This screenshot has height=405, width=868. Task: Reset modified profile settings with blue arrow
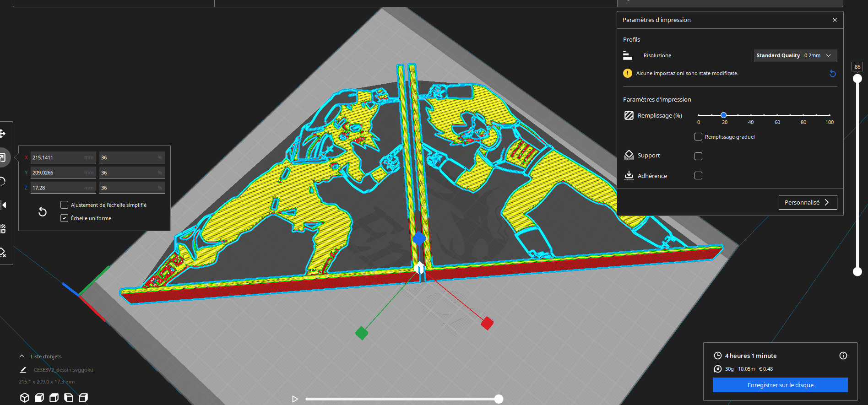833,73
